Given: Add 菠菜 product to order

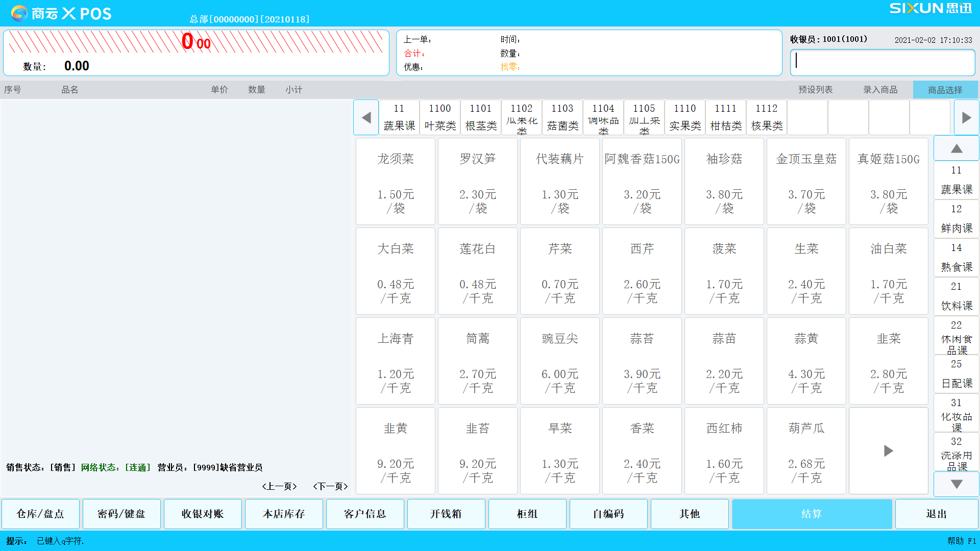Looking at the screenshot, I should pyautogui.click(x=724, y=271).
